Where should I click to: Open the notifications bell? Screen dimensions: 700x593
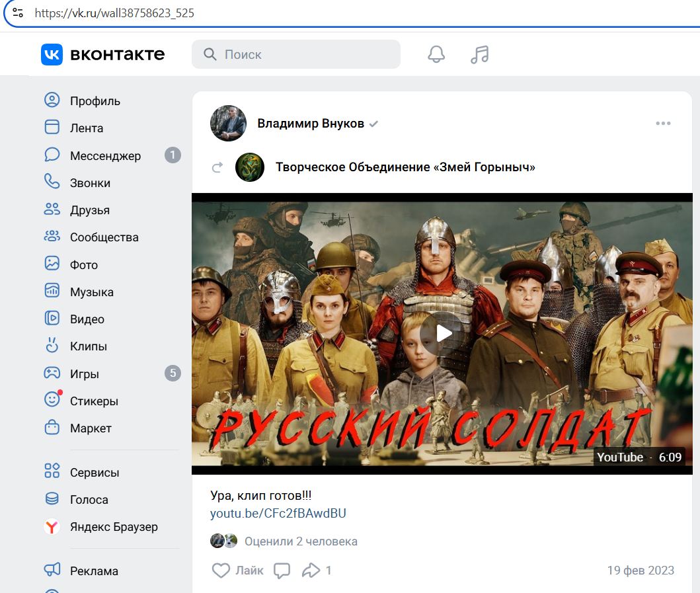[436, 54]
